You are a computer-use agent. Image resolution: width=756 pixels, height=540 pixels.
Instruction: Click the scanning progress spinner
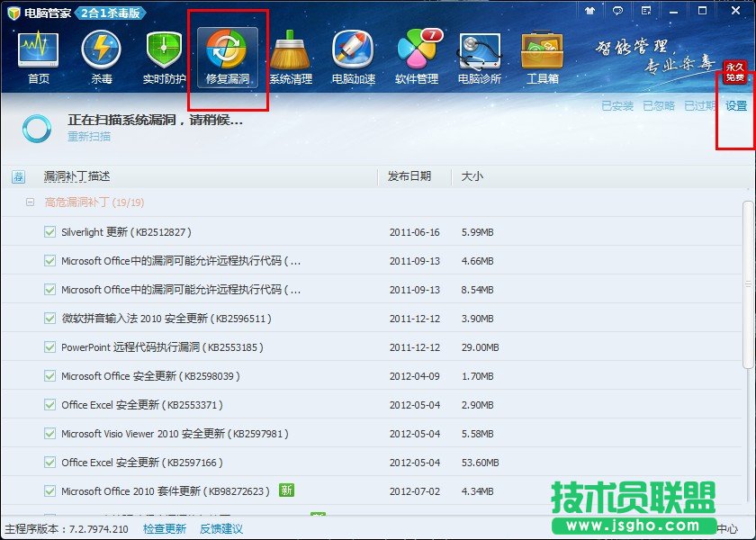click(x=36, y=128)
